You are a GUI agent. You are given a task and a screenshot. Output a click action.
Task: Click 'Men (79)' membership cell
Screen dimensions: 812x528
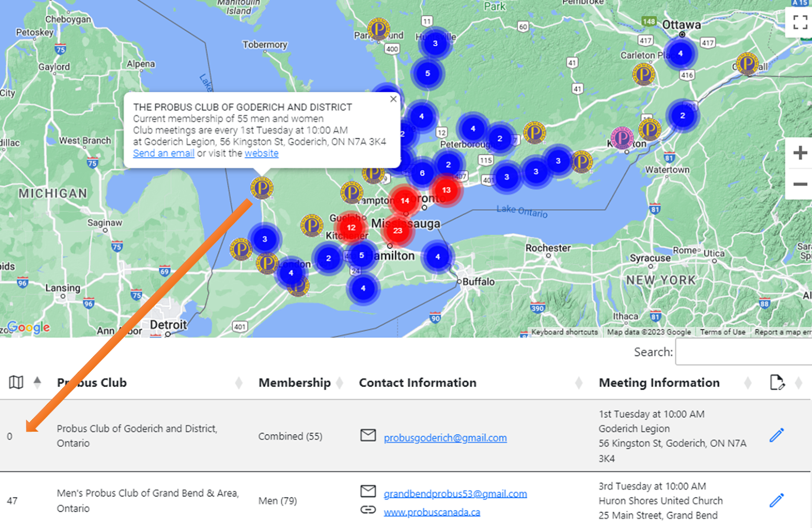(278, 501)
